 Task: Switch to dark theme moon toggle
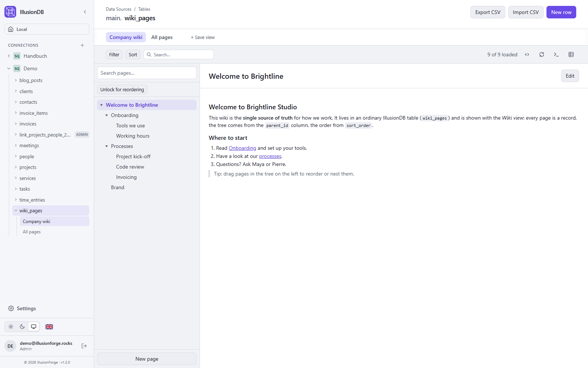click(22, 326)
